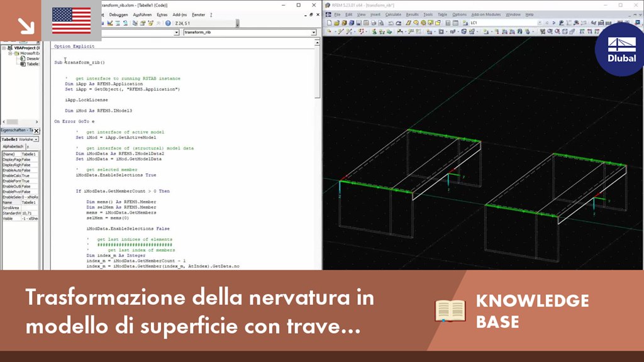This screenshot has width=644, height=362.
Task: Click the Print icon in RFEM toolbar
Action: (x=374, y=23)
